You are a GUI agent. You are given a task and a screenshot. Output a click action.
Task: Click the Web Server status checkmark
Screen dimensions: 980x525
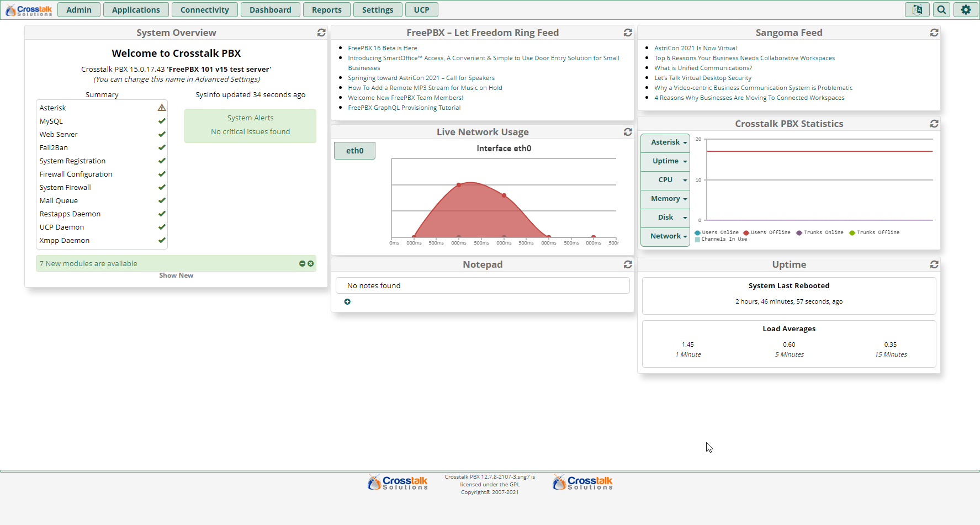click(x=162, y=134)
